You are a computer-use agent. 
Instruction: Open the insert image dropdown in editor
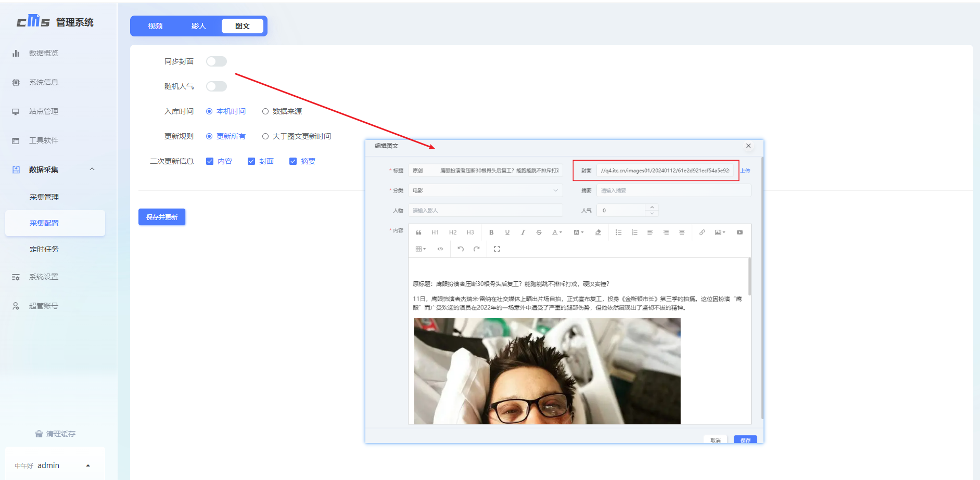[x=720, y=232]
